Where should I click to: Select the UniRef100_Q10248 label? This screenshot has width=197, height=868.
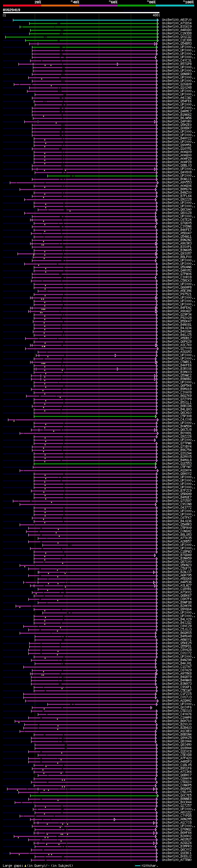click(x=177, y=88)
